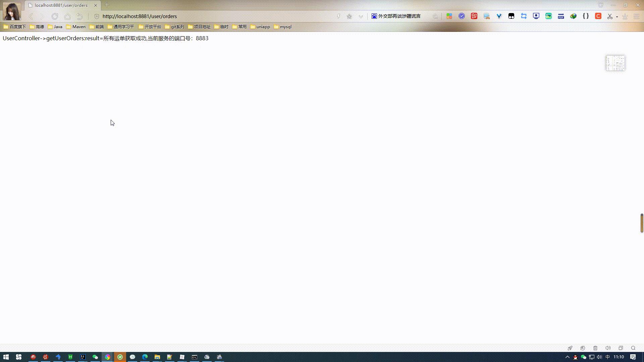This screenshot has width=644, height=362.
Task: Open the uniapp bookmark folder
Action: (x=260, y=27)
